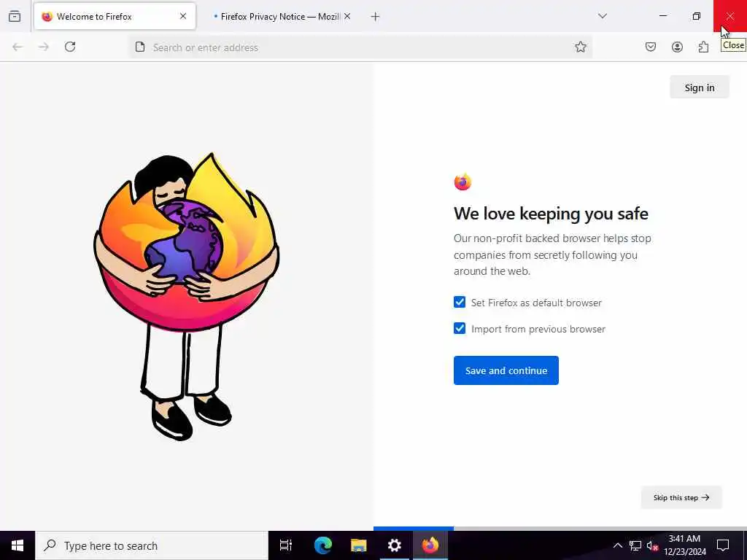
Task: Expand the list all tabs chevron
Action: 603,16
